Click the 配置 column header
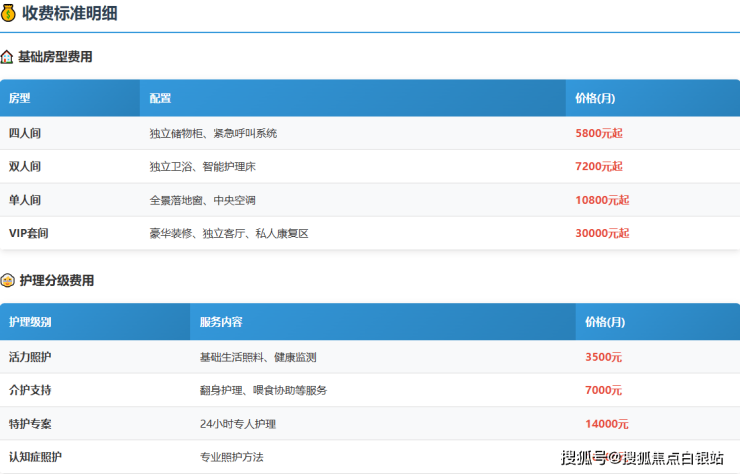The height and width of the screenshot is (474, 740). 160,98
